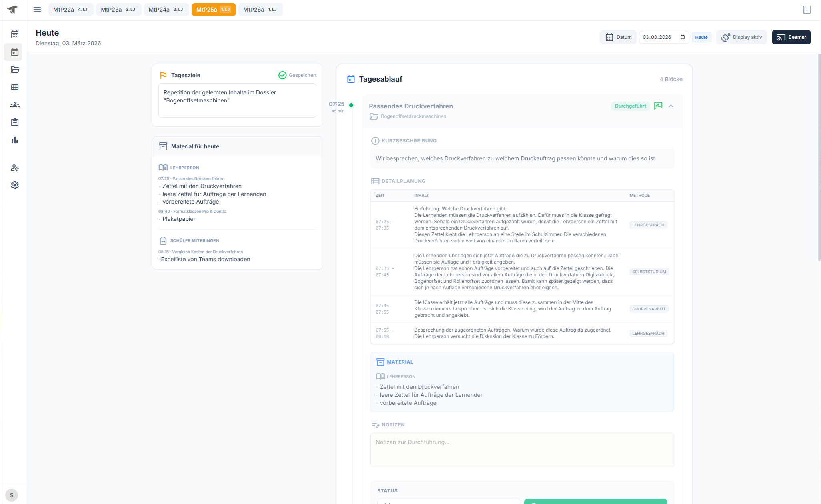
Task: Collapse the Passendes Druckverfahren block
Action: 671,106
